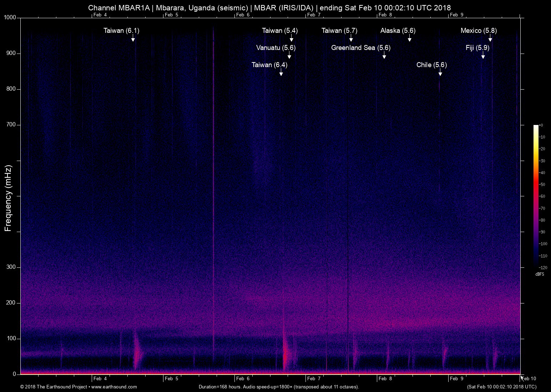Click the Alaska (5.6) earthquake arrow

(410, 40)
